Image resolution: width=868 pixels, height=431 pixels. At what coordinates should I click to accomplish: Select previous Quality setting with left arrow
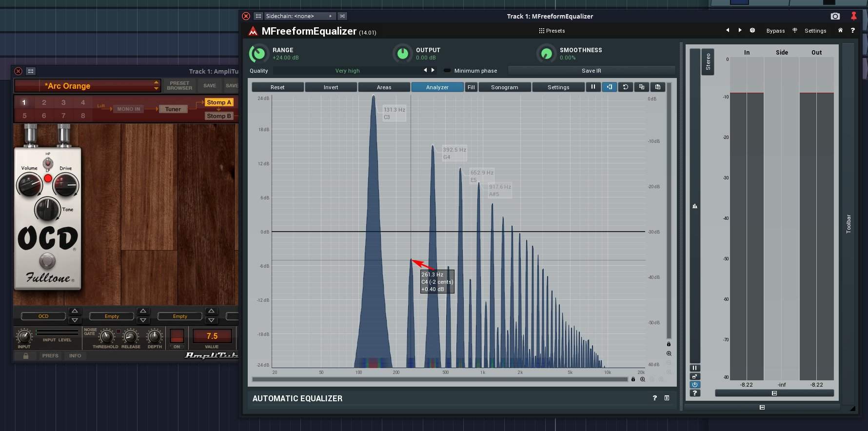[x=425, y=70]
